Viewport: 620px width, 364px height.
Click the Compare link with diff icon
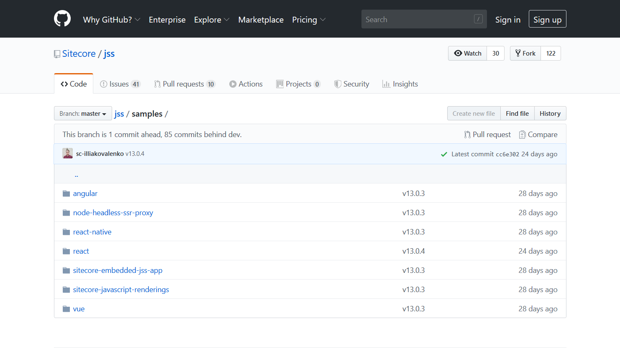tap(538, 135)
